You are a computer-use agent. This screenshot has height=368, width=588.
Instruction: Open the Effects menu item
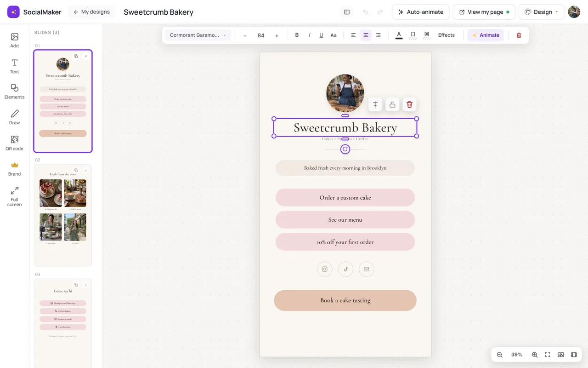point(446,35)
